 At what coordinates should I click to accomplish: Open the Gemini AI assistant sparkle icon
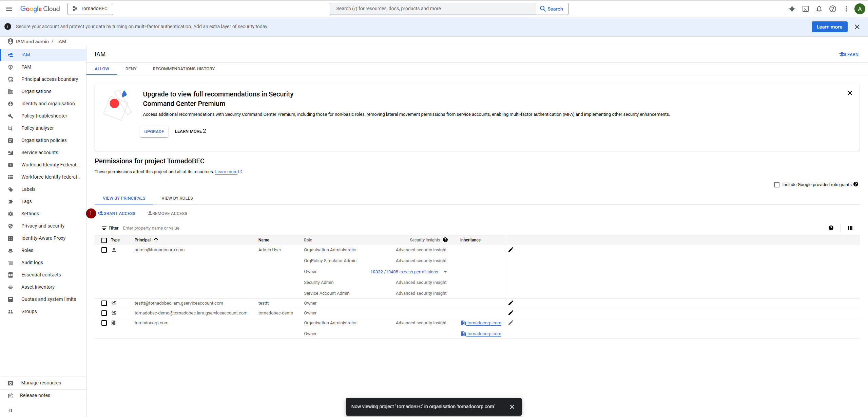click(x=792, y=9)
